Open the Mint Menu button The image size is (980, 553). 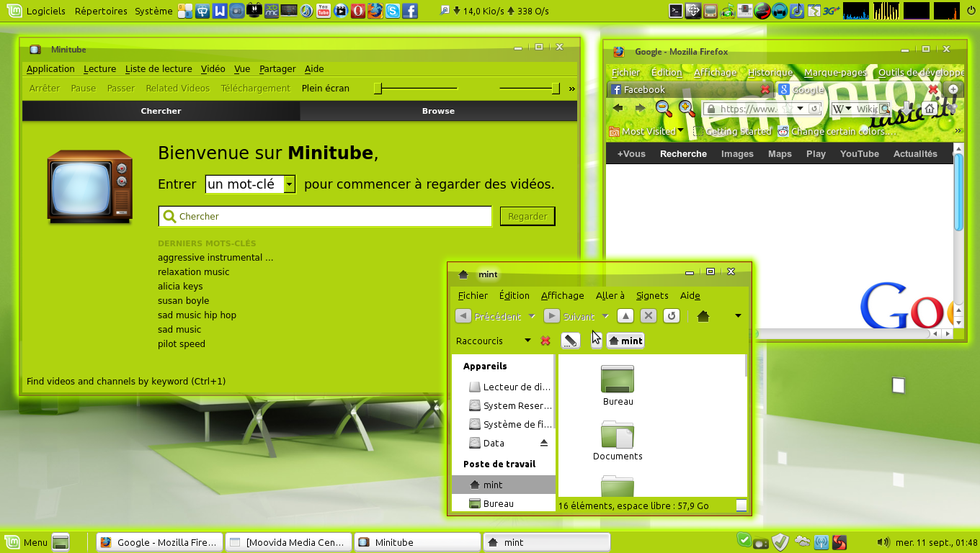tap(27, 542)
